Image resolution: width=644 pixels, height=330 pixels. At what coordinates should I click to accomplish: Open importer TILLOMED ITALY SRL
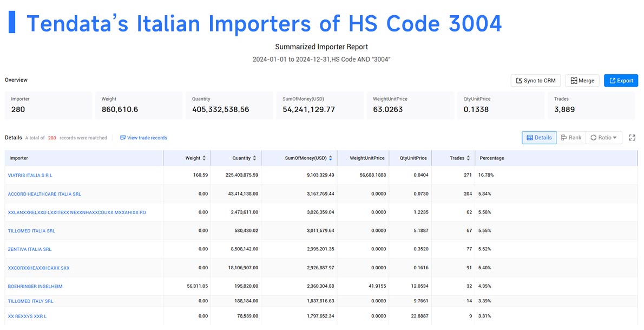tap(30, 301)
